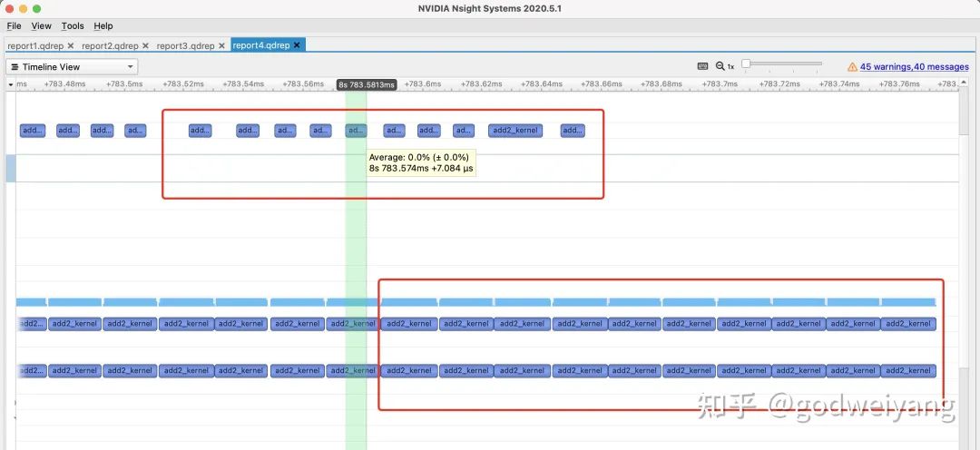The image size is (980, 450).
Task: Click the +783.68ms ruler label
Action: (x=661, y=83)
